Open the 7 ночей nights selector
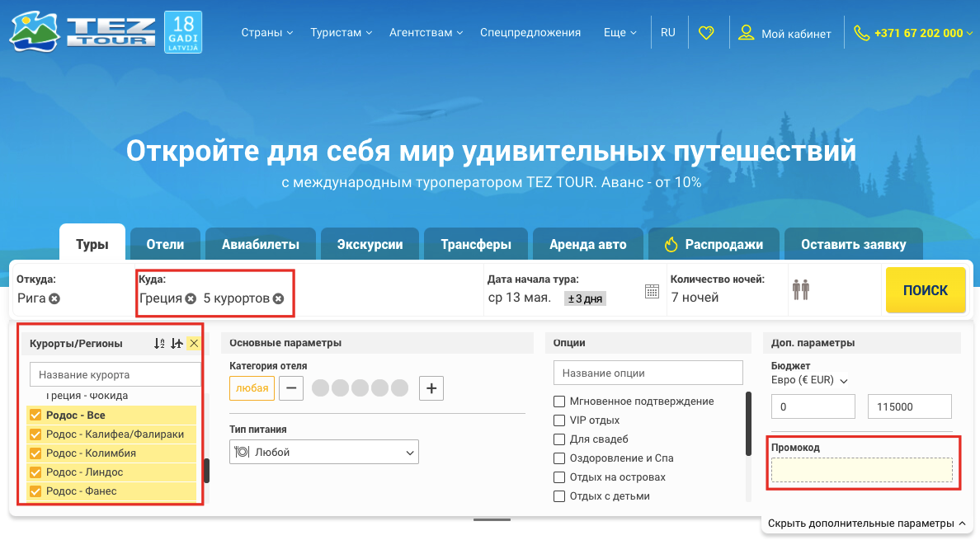Screen dimensions: 980x540 pos(695,298)
